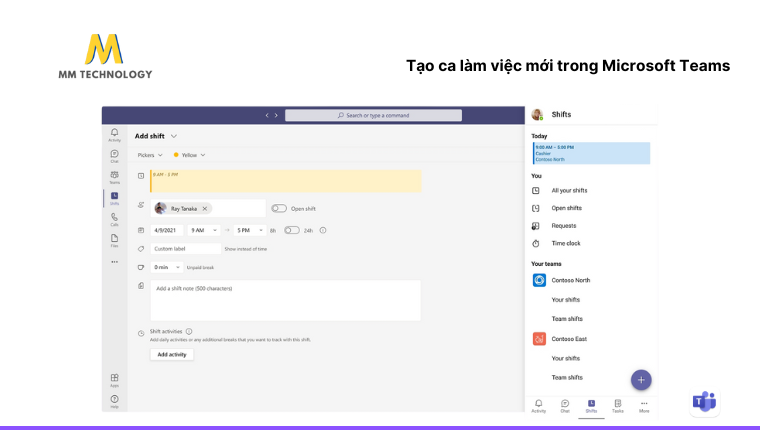
Task: Open Team shifts under Contoso North
Action: pyautogui.click(x=567, y=319)
